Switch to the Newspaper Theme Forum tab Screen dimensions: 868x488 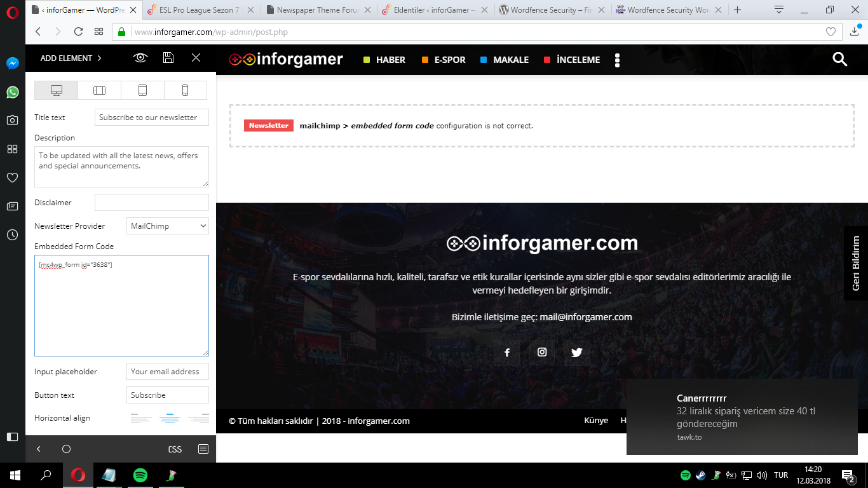tap(318, 10)
